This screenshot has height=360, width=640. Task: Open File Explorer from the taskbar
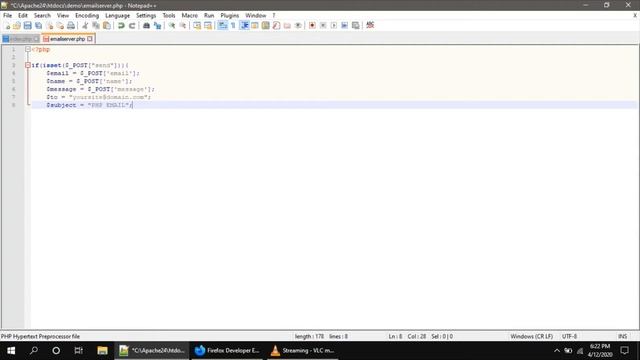[x=102, y=351]
